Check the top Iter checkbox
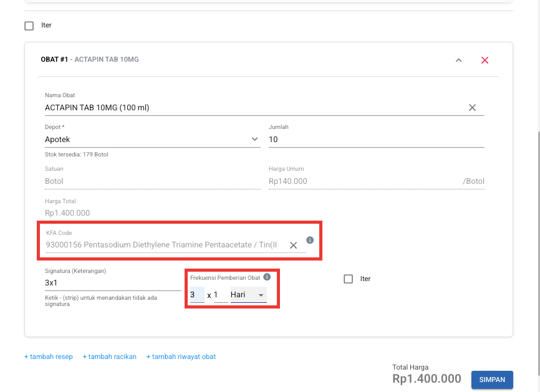Image resolution: width=540 pixels, height=392 pixels. coord(29,26)
